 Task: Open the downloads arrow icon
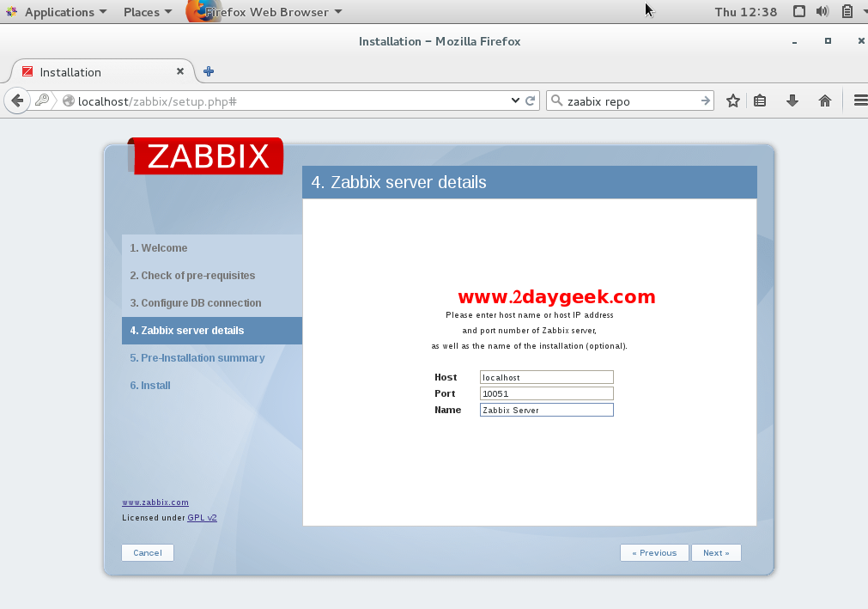coord(792,100)
